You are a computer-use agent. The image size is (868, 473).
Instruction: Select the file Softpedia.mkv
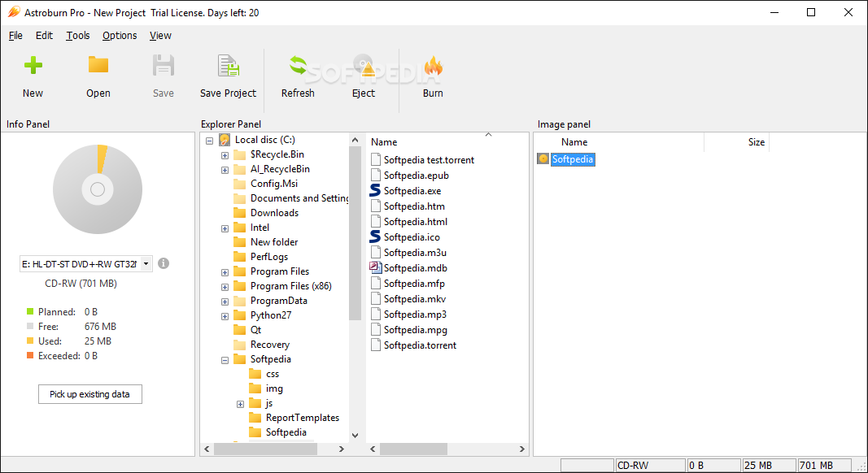coord(415,299)
